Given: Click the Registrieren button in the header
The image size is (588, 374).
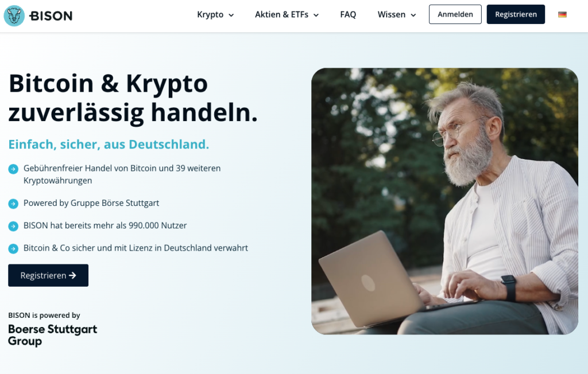Looking at the screenshot, I should coord(516,14).
